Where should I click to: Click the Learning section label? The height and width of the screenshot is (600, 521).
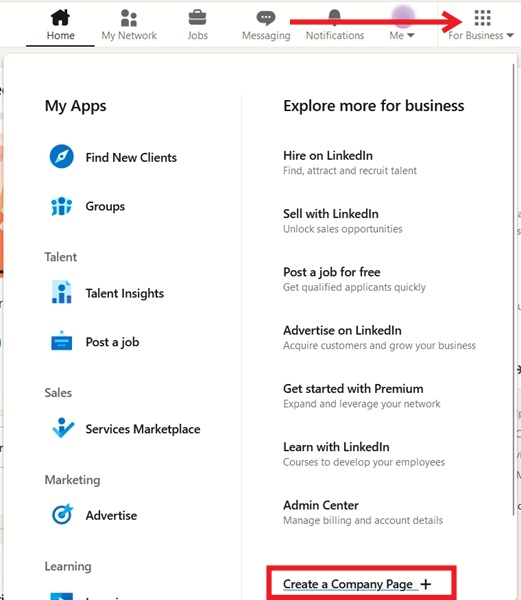68,566
